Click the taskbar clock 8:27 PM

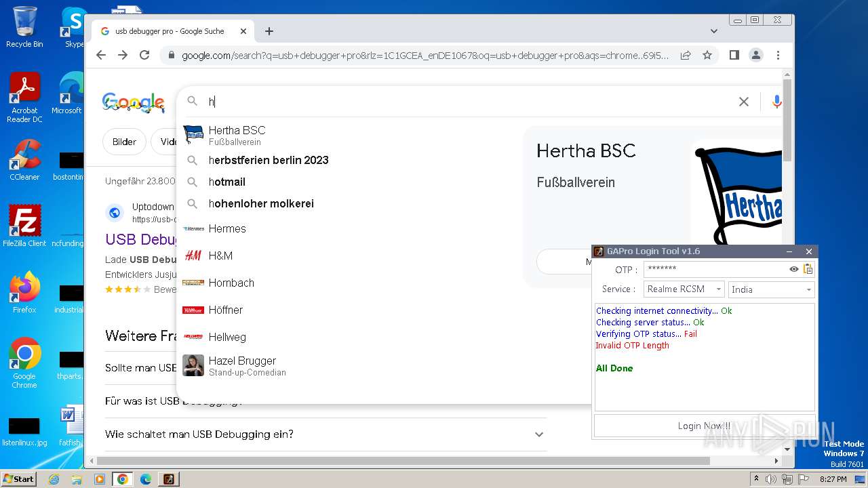pyautogui.click(x=833, y=479)
